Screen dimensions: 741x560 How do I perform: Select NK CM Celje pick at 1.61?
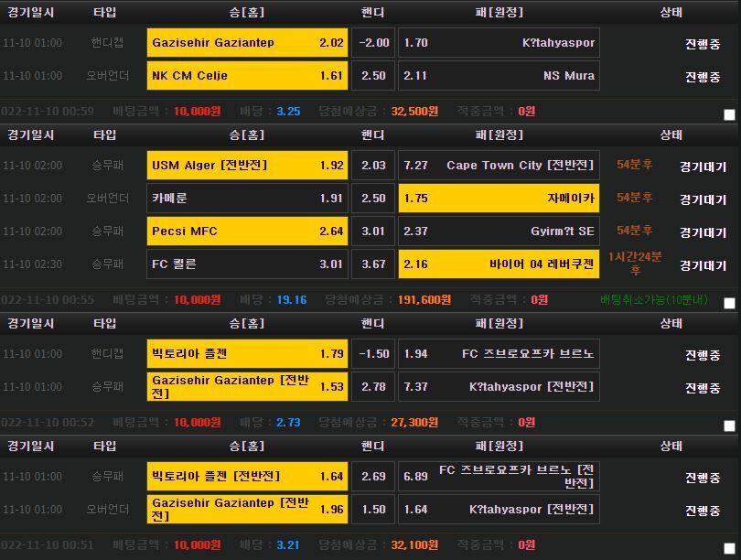click(x=247, y=76)
